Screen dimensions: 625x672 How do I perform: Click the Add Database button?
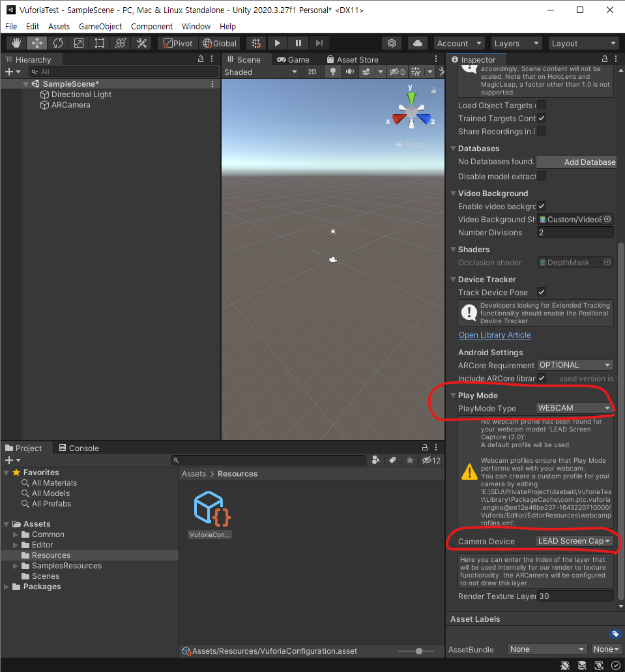click(x=576, y=162)
